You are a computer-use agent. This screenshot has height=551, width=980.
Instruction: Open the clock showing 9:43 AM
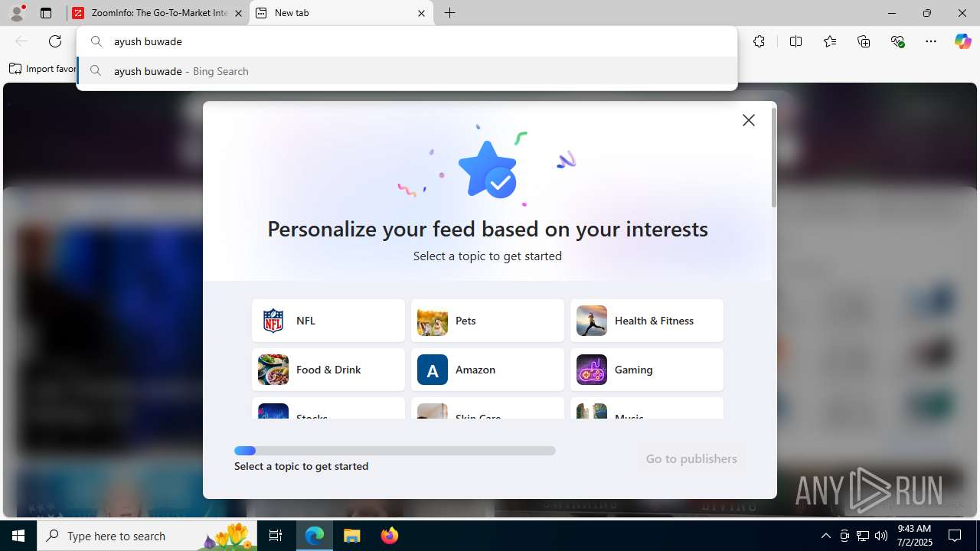tap(914, 536)
